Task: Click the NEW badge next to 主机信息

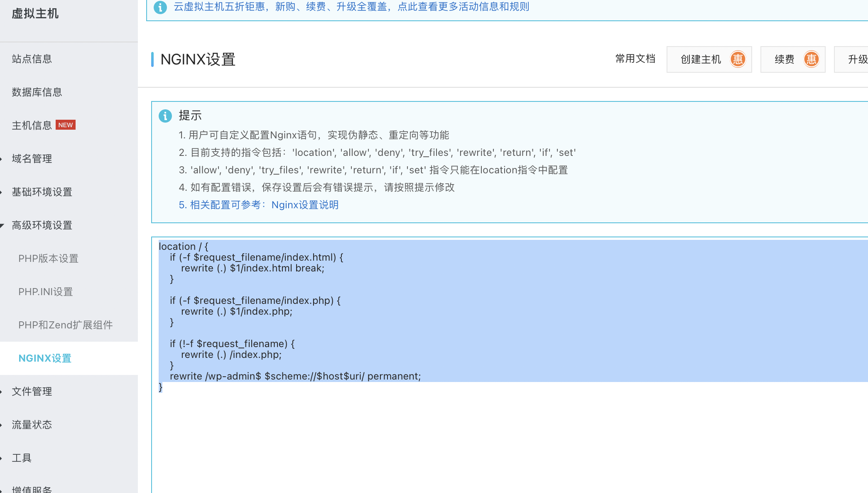Action: click(66, 125)
